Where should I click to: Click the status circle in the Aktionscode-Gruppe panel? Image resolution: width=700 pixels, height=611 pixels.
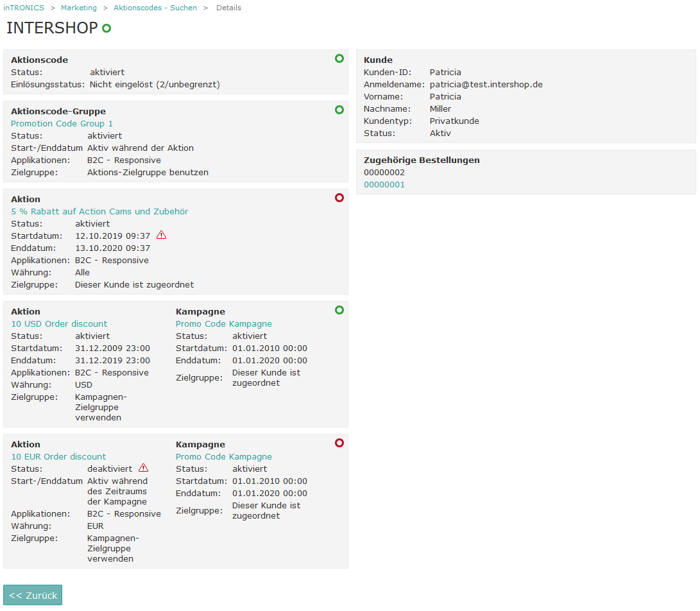click(339, 110)
